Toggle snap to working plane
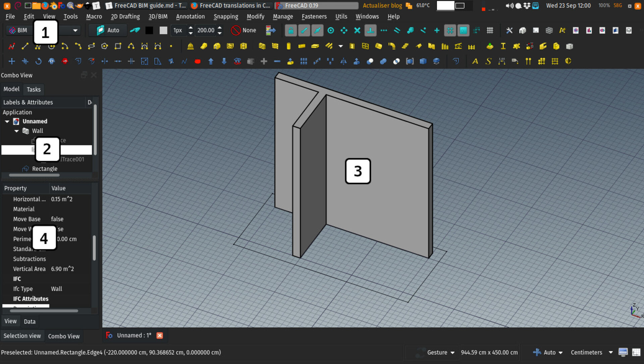The height and width of the screenshot is (364, 644). pyautogui.click(x=463, y=31)
